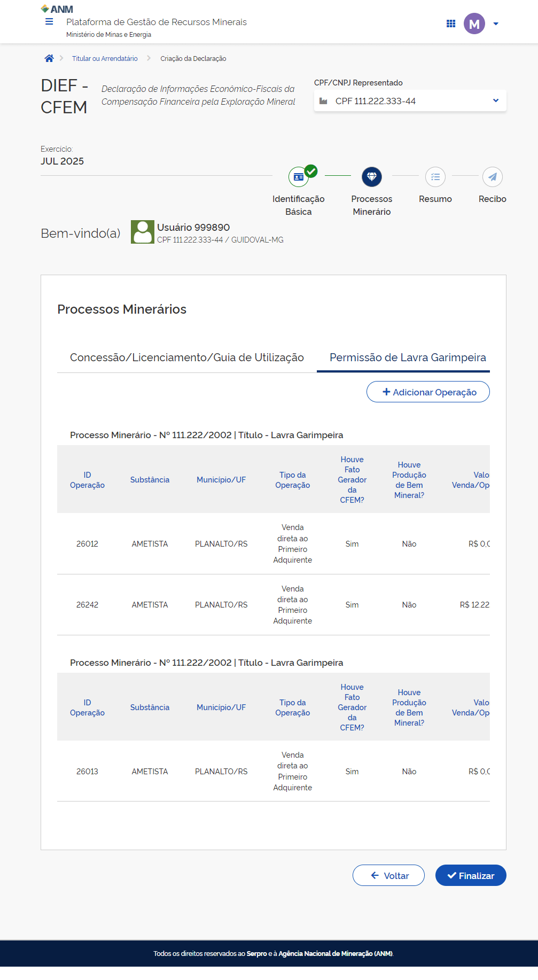The image size is (538, 980).
Task: Jump to the Recibo paper-plane step icon
Action: (x=492, y=177)
